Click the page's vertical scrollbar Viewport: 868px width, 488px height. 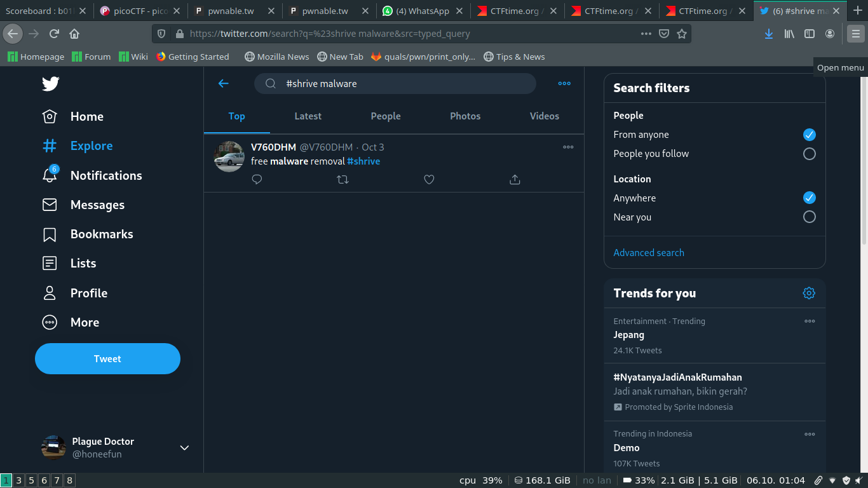[x=864, y=161]
